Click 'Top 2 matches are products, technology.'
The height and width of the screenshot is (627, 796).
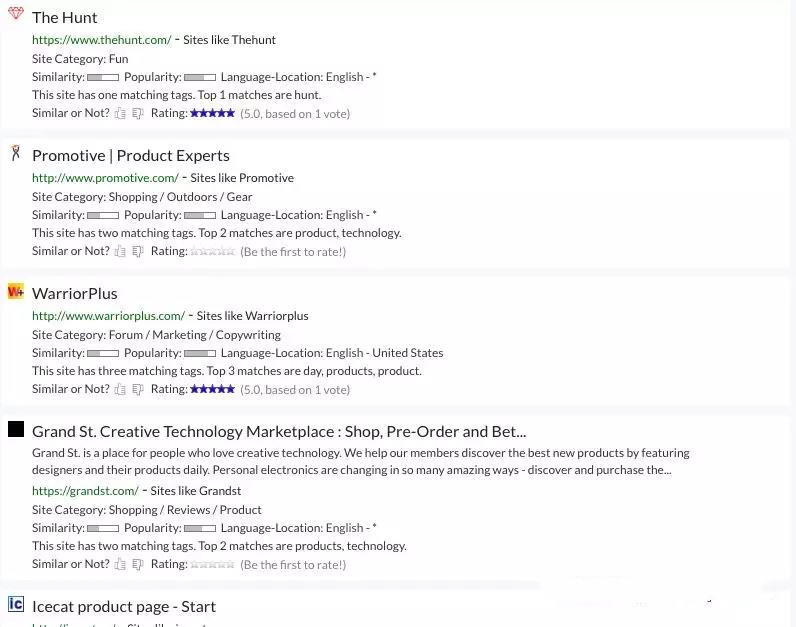pyautogui.click(x=302, y=546)
